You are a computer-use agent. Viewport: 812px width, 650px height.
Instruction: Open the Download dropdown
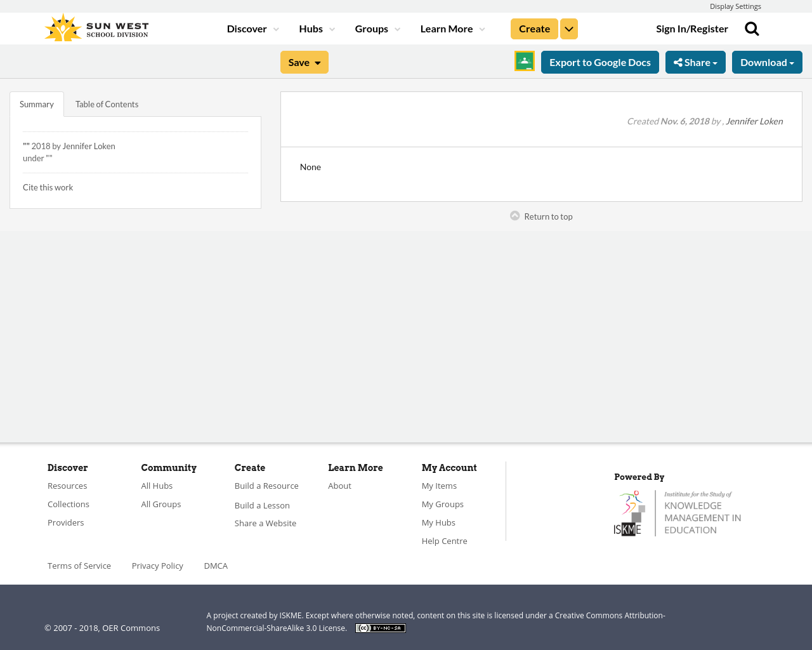click(x=767, y=62)
